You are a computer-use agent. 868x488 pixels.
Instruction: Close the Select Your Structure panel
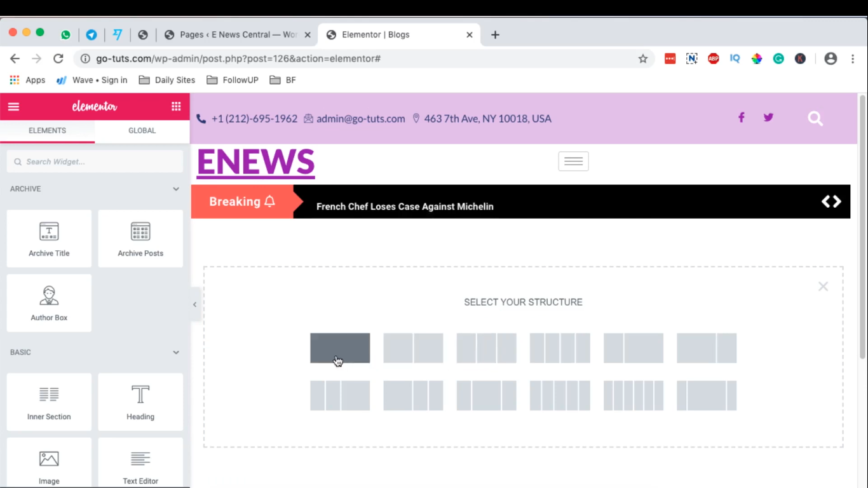[x=823, y=287]
